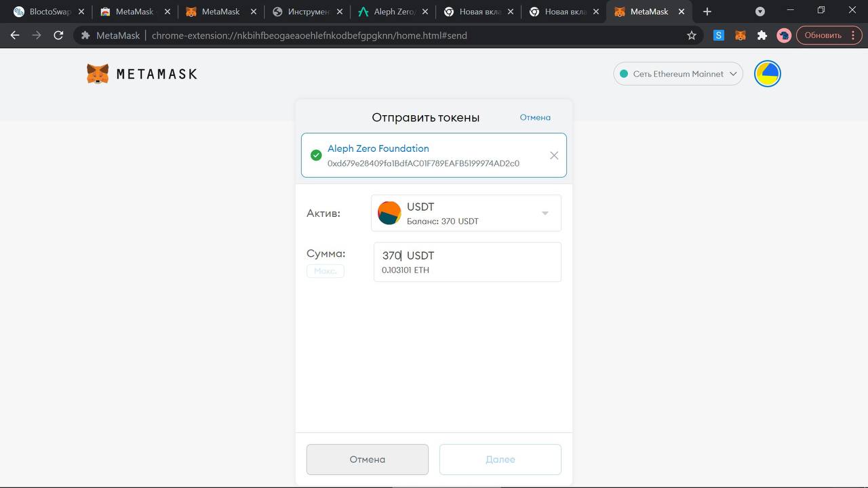Click the Макс. button
Image resolution: width=868 pixels, height=488 pixels.
click(325, 270)
